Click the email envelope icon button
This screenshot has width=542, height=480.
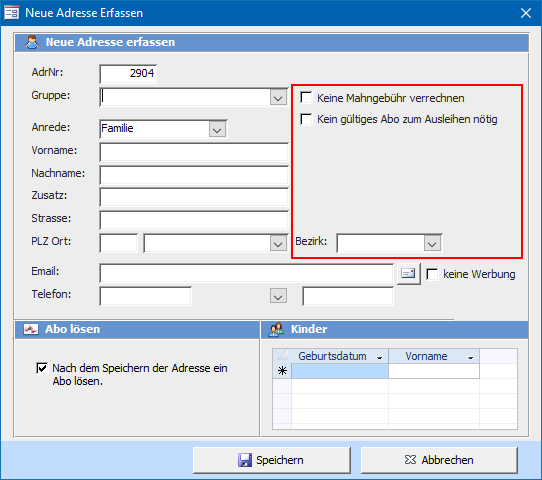pyautogui.click(x=408, y=274)
